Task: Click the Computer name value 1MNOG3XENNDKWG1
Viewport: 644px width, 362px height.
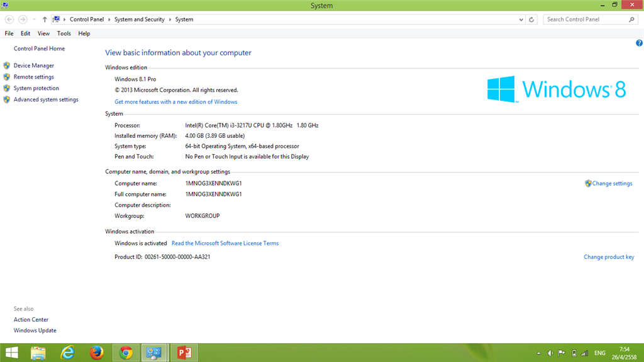Action: [214, 183]
